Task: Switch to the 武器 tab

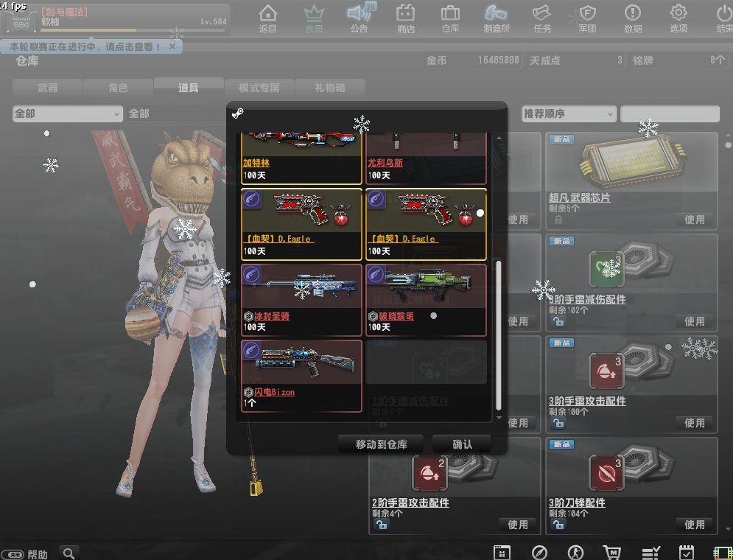Action: click(48, 88)
